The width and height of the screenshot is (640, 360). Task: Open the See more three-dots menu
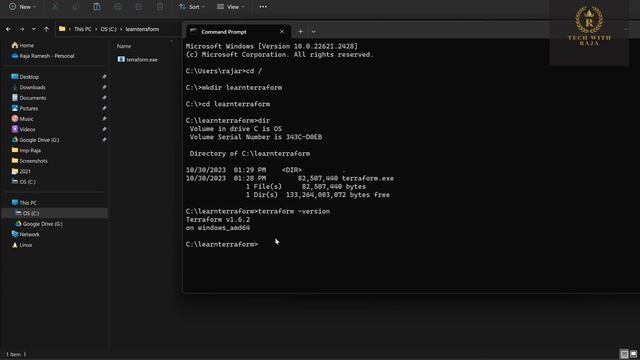263,7
